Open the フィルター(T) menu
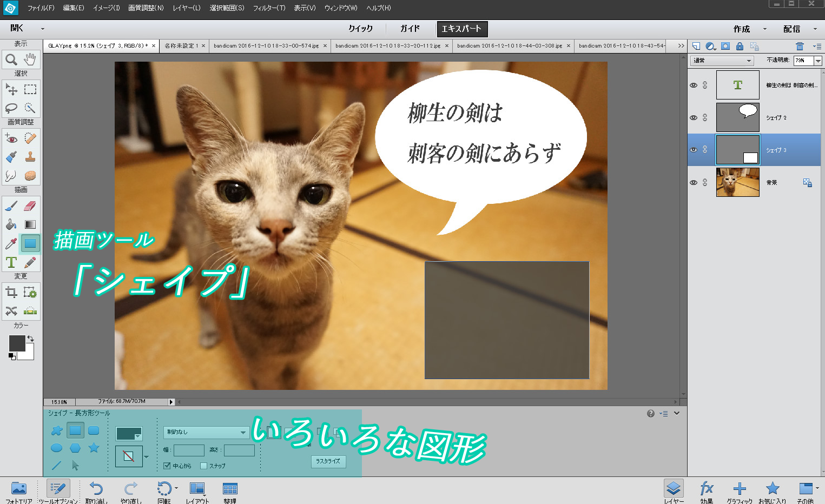 click(x=269, y=8)
